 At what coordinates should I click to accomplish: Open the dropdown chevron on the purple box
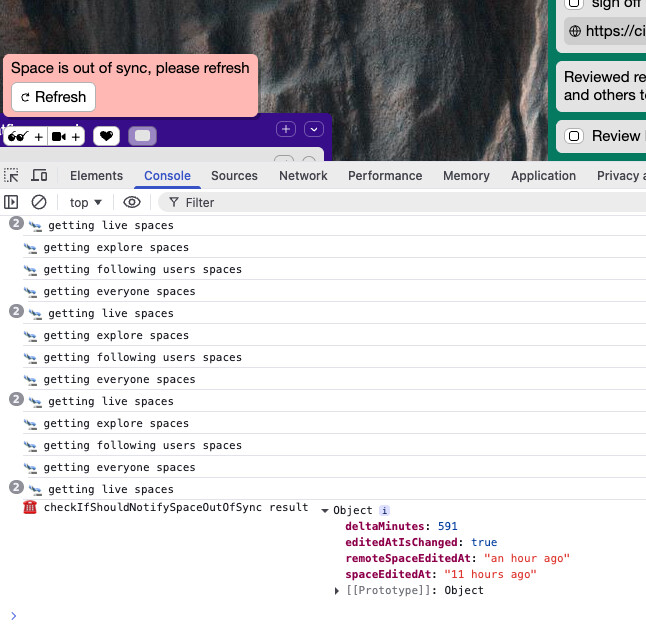315,129
